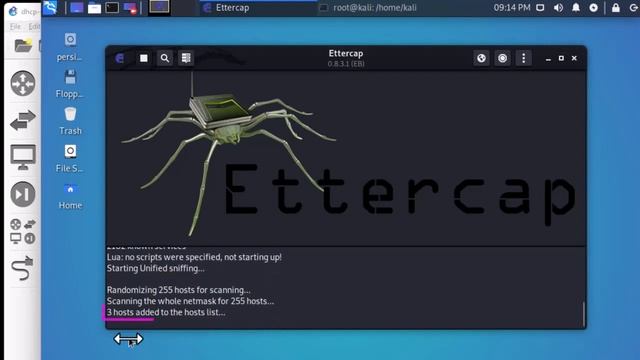The width and height of the screenshot is (640, 360).
Task: Open the Floppy desktop icon
Action: coord(70,84)
